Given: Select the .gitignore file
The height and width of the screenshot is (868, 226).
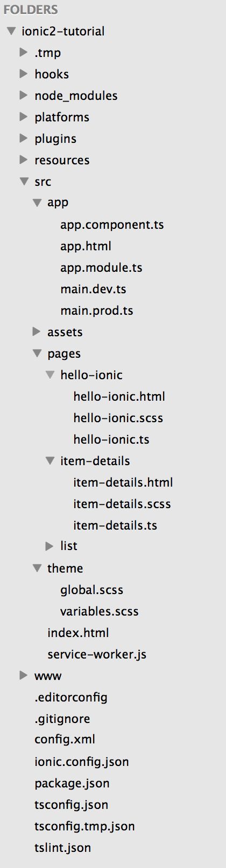Looking at the screenshot, I should coord(62,719).
